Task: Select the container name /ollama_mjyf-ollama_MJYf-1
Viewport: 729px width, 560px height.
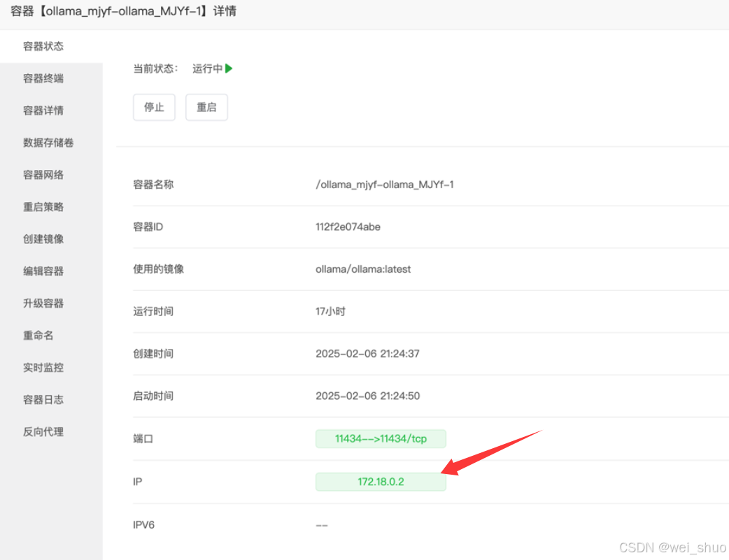Action: (385, 185)
